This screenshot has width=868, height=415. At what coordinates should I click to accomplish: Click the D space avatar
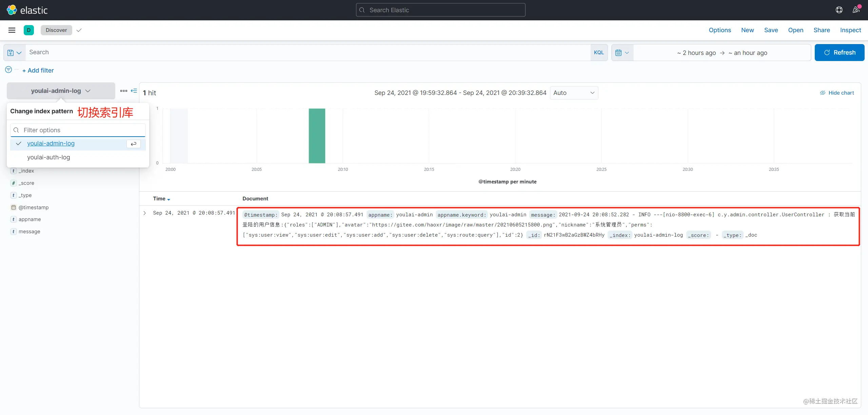pyautogui.click(x=29, y=30)
